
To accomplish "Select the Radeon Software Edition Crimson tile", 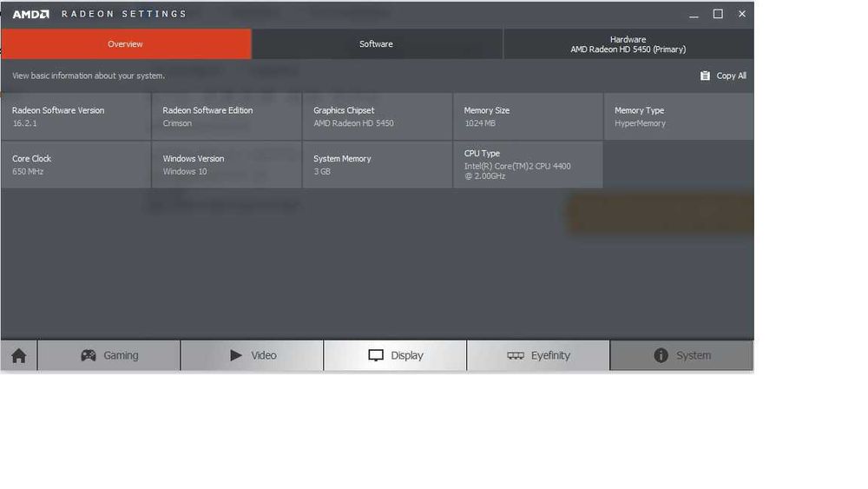I will 227,116.
